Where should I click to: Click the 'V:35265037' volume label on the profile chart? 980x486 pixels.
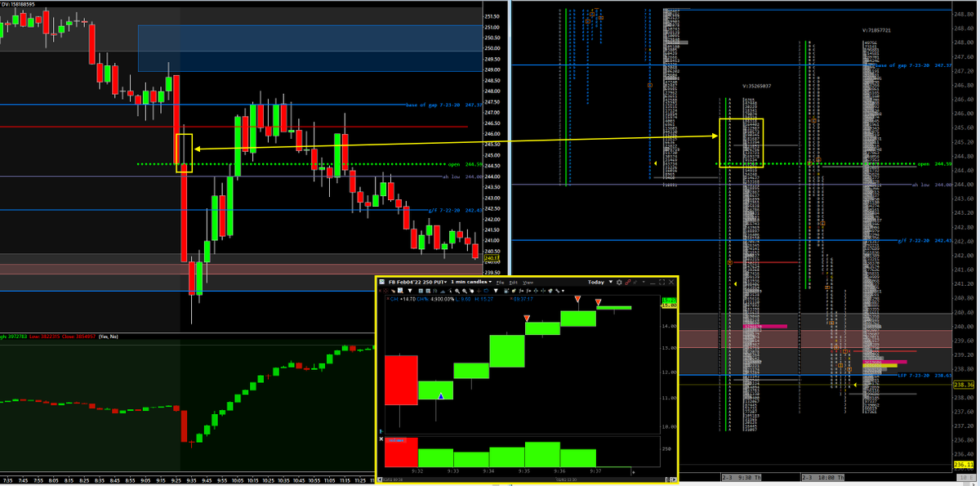757,85
